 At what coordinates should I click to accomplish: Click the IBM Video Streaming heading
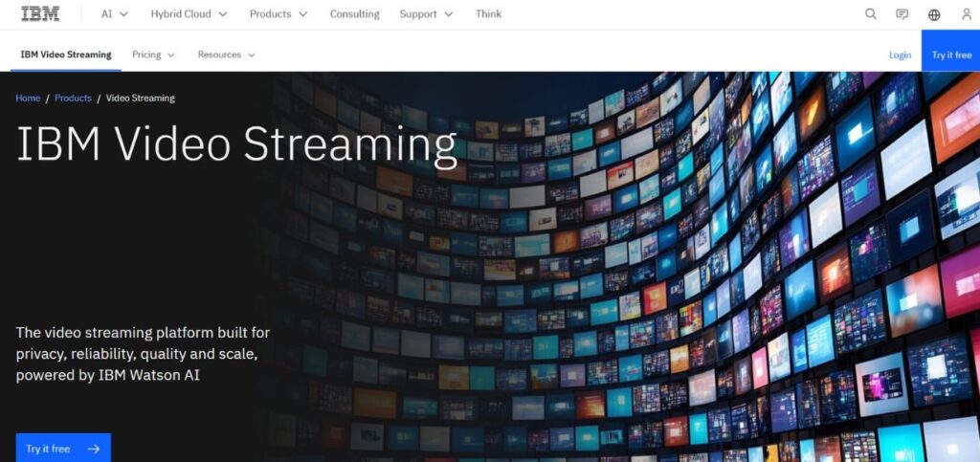[x=236, y=144]
